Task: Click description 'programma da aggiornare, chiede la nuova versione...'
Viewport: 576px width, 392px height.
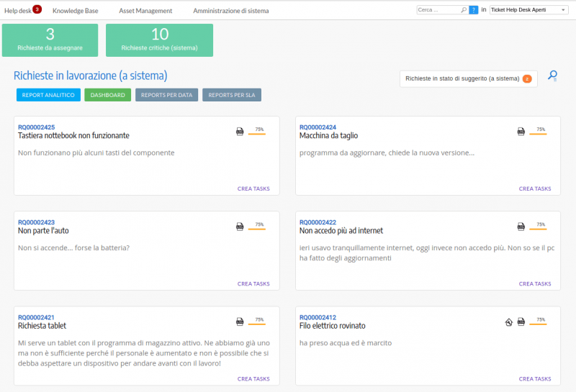Action: point(387,153)
